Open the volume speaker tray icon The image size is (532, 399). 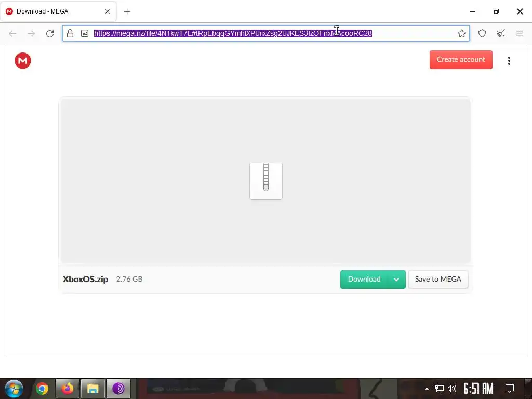point(452,389)
